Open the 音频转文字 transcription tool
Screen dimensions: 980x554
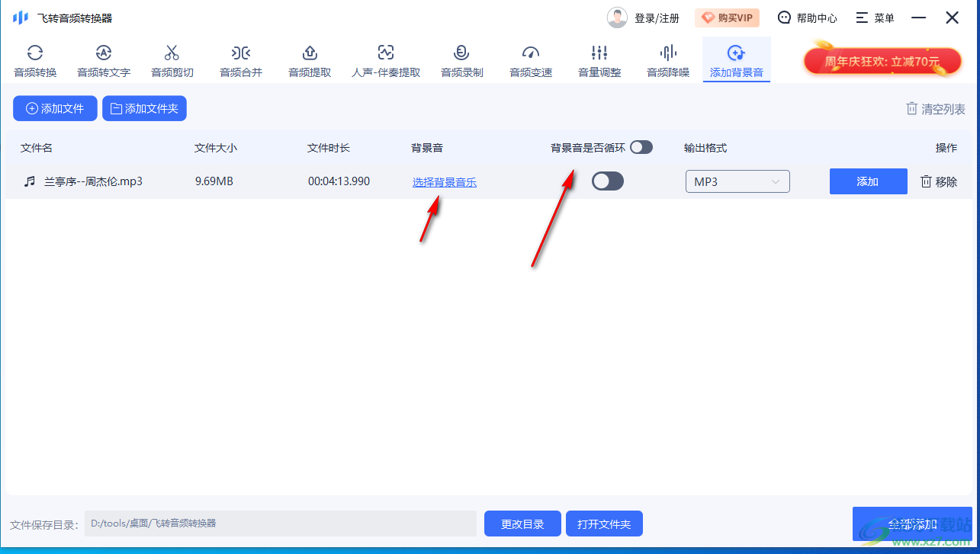tap(103, 59)
